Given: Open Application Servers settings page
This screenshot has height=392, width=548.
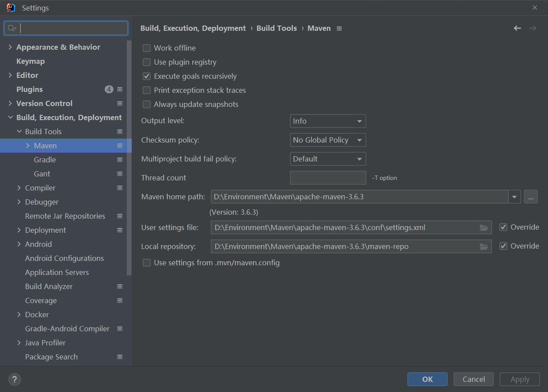Looking at the screenshot, I should pos(57,272).
